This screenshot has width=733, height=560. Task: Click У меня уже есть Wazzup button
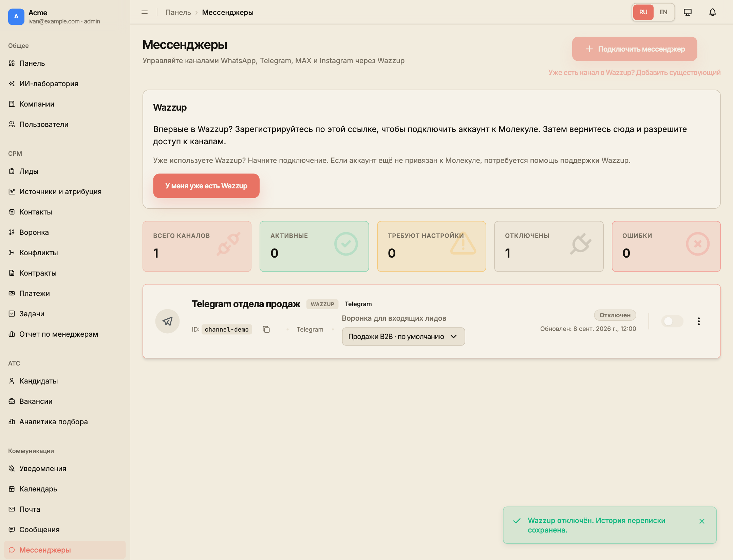point(206,186)
